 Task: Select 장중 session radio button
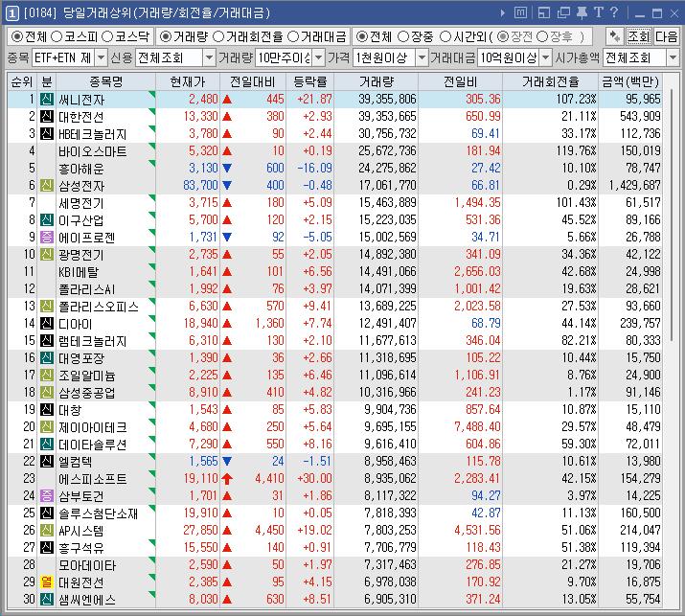pyautogui.click(x=403, y=36)
